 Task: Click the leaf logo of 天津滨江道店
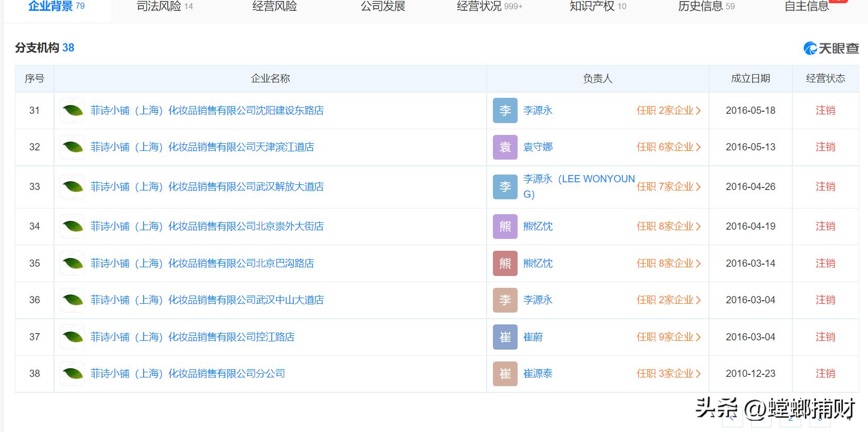pyautogui.click(x=73, y=147)
